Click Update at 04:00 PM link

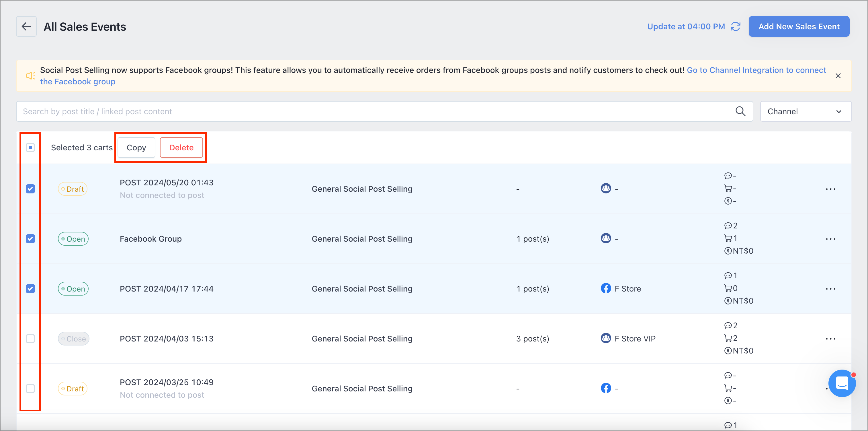[x=686, y=26]
